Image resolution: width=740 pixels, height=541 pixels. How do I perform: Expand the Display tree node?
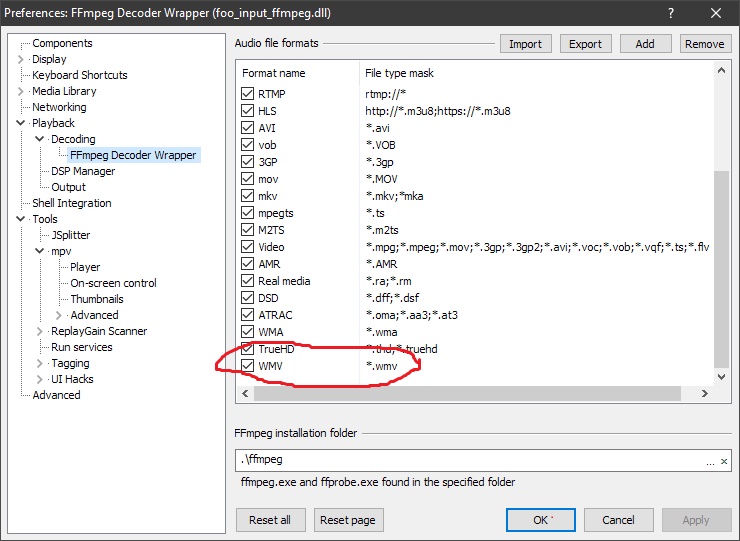click(22, 59)
